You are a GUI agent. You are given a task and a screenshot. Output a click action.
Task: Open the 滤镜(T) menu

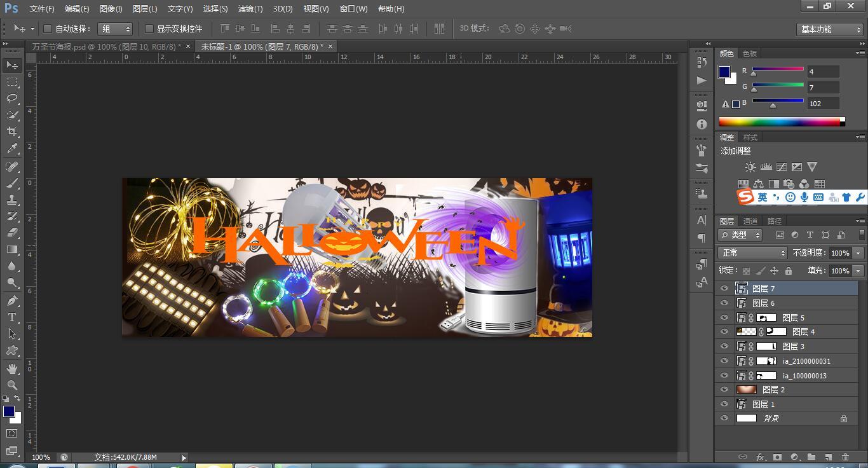[250, 9]
